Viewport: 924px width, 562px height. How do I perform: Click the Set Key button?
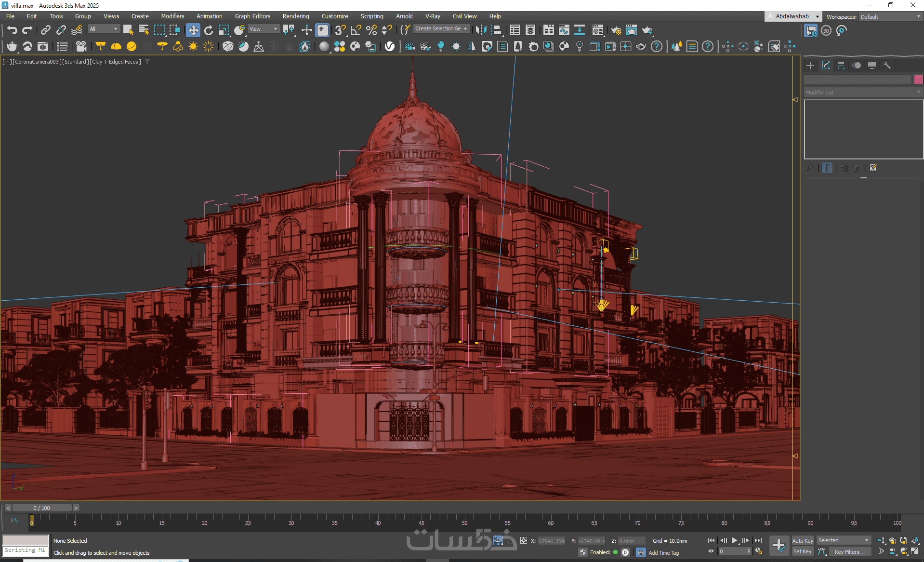pyautogui.click(x=802, y=552)
